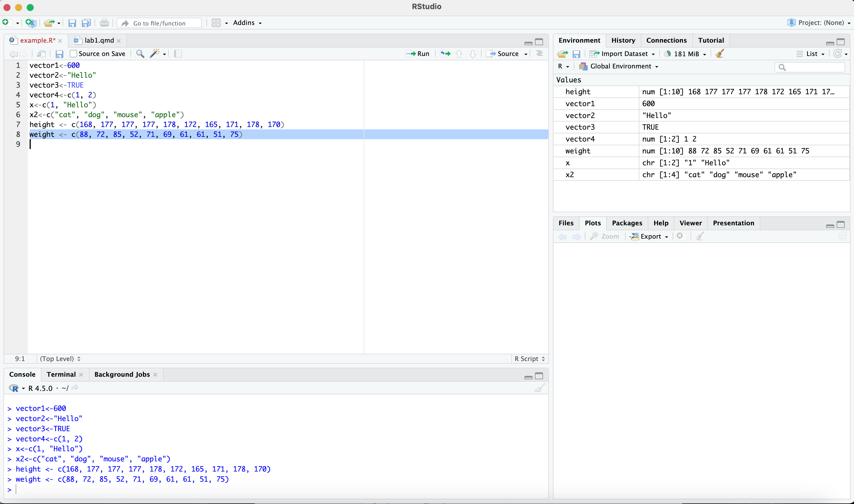Click the Go to file/function field
854x504 pixels.
[x=160, y=23]
